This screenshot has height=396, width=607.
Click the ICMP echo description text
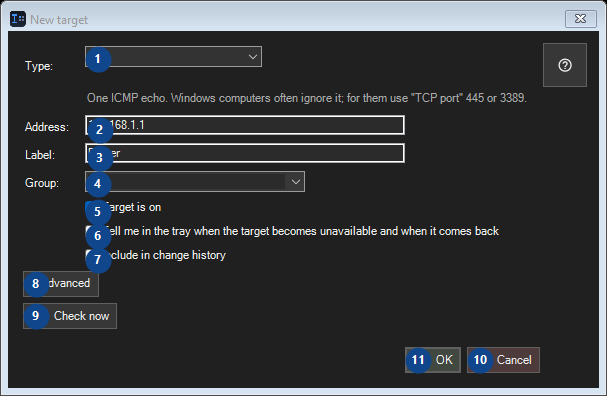pyautogui.click(x=307, y=98)
